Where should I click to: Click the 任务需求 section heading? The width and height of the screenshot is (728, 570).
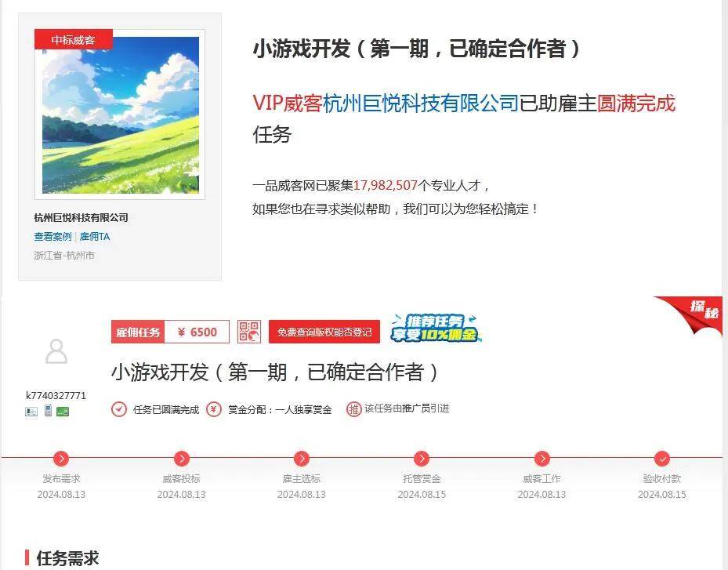pos(68,558)
